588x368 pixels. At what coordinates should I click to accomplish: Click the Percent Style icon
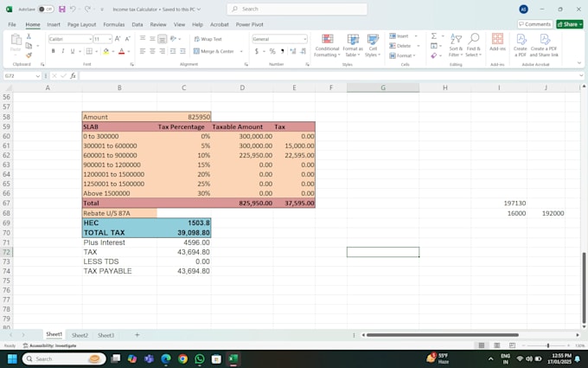[272, 51]
